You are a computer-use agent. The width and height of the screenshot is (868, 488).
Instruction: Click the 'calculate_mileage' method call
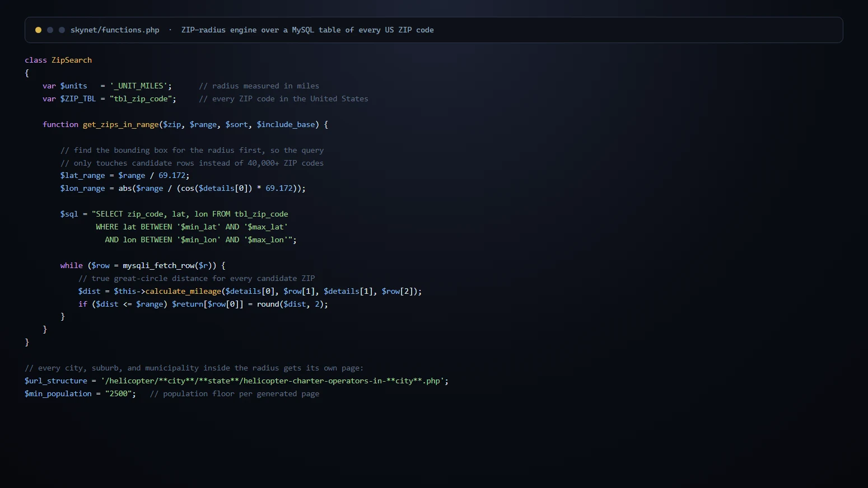(x=183, y=291)
